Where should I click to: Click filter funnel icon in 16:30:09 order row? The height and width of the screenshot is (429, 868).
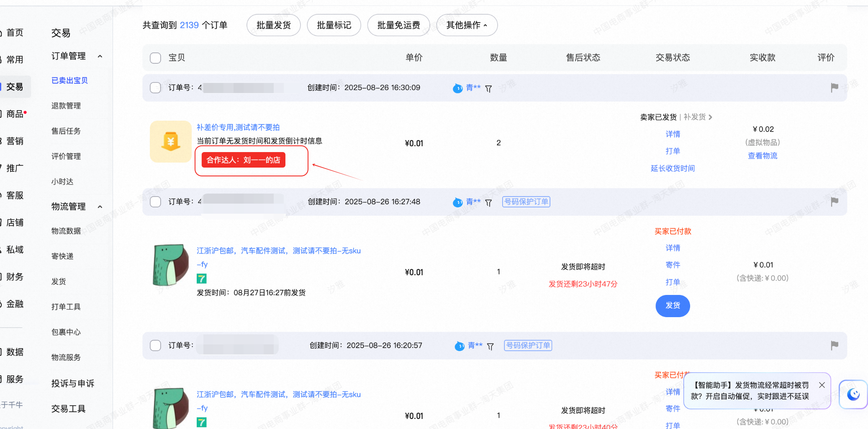[x=488, y=88]
